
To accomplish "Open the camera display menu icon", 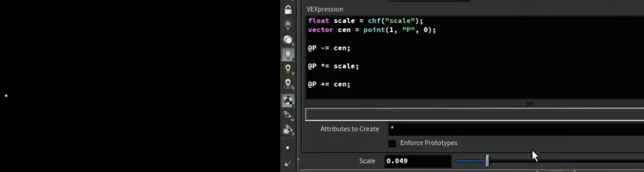I will (x=288, y=130).
